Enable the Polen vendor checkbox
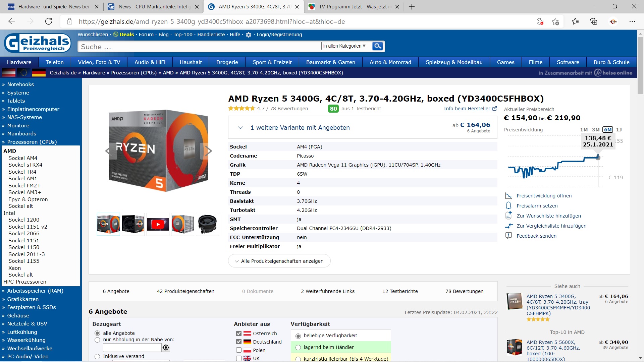This screenshot has width=644, height=362. 239,350
